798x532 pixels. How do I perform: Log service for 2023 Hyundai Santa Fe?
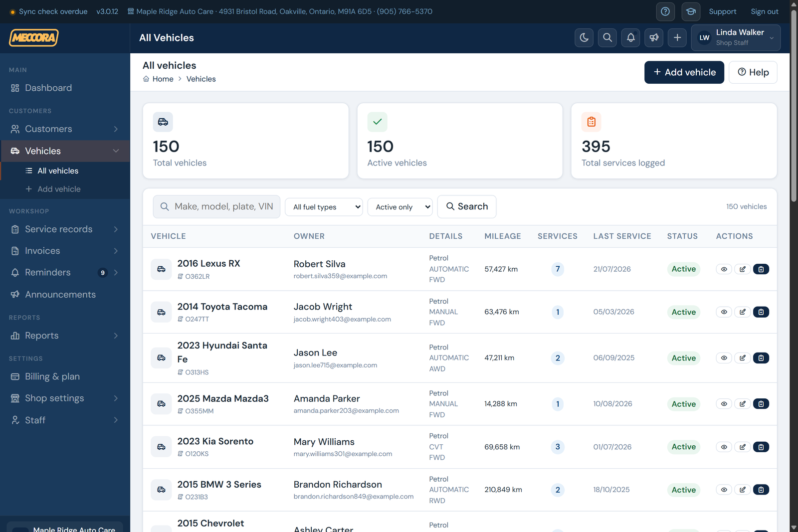point(761,358)
